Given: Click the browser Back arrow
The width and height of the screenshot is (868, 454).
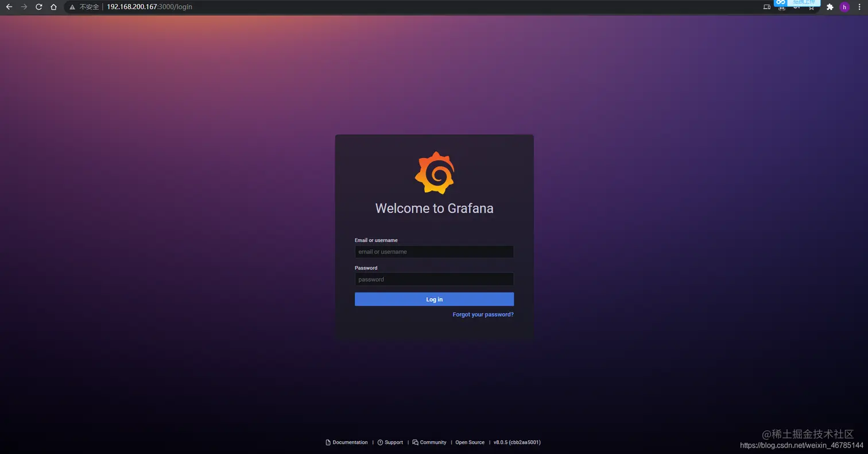Looking at the screenshot, I should [9, 7].
